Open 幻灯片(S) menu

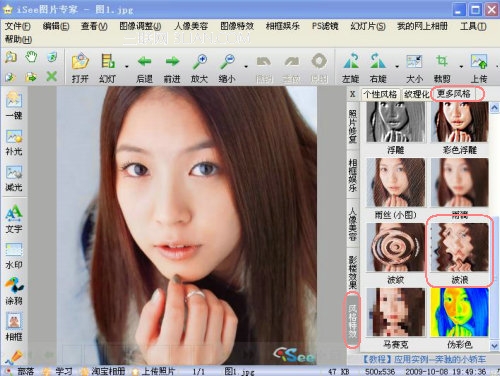tap(368, 26)
